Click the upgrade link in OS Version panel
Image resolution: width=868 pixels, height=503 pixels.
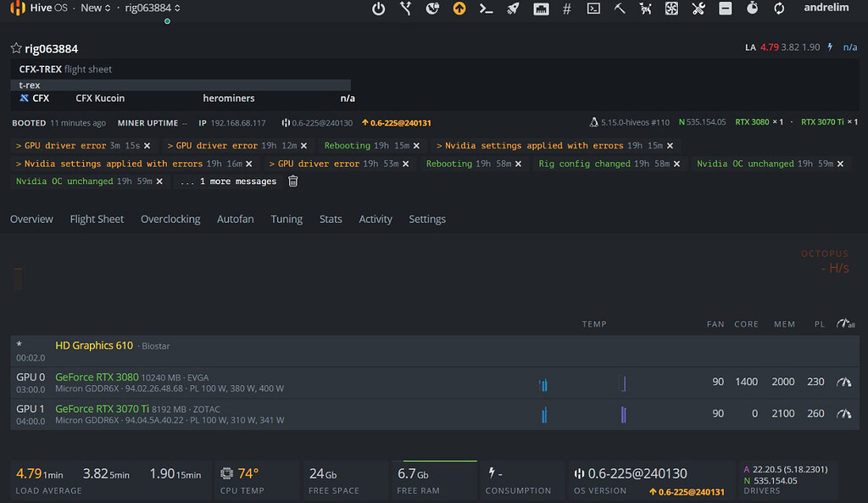687,492
